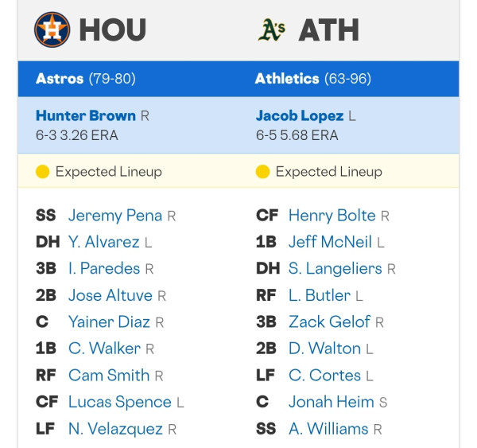Click the Athletics A's logo icon
Screen dimensions: 477x448
coord(272,30)
